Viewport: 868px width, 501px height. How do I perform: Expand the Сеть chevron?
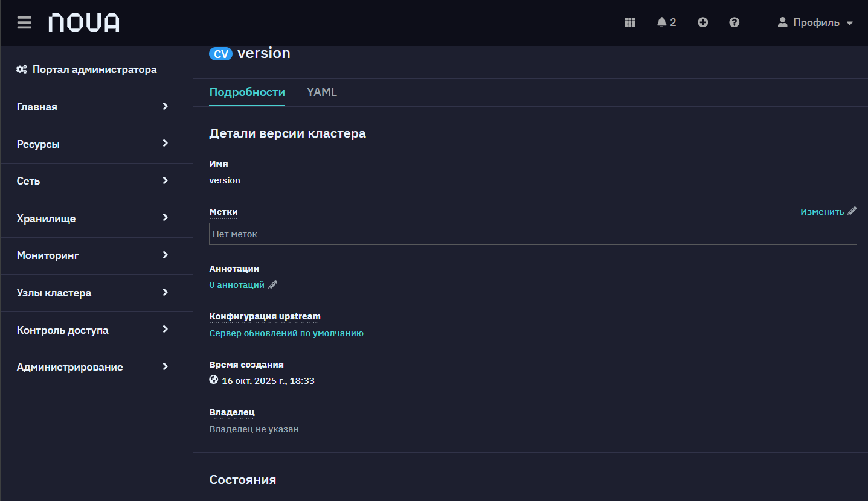[x=165, y=180]
